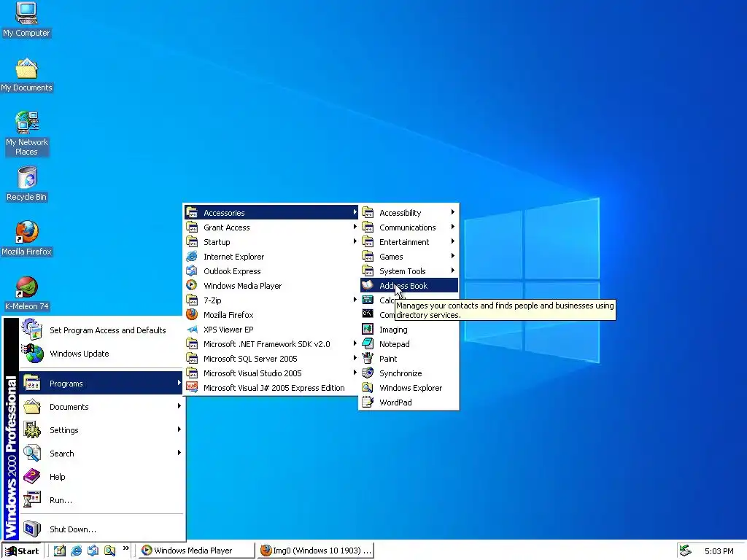
Task: Launch Microsoft Visual J# 2005 Express Edition
Action: click(x=271, y=388)
